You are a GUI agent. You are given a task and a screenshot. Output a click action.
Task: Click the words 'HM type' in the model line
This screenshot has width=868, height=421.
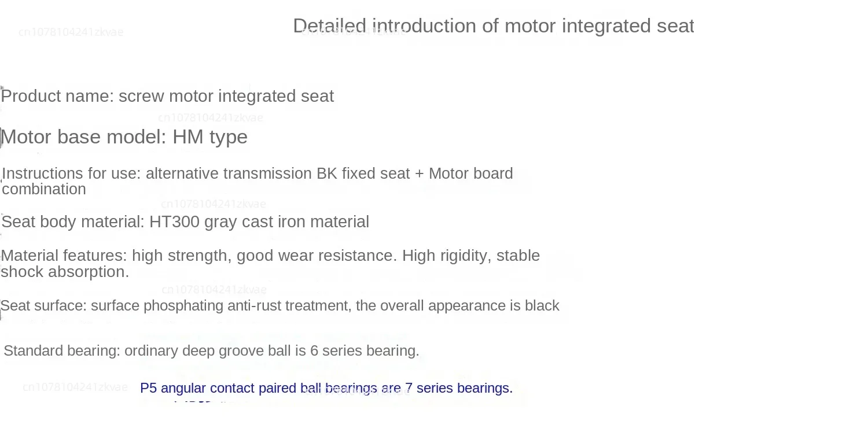210,137
